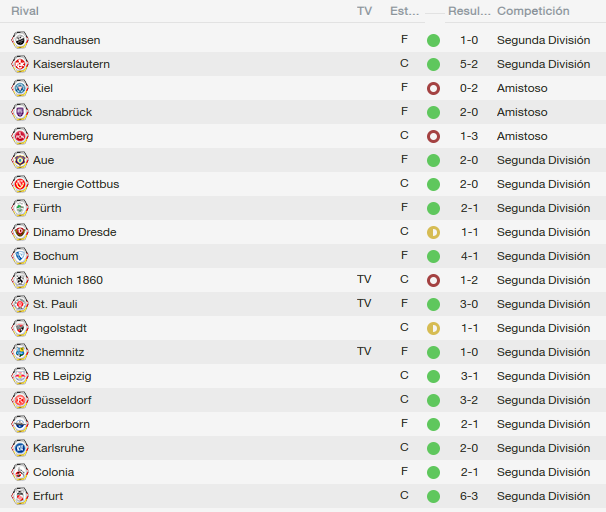Viewport: 606px width, 512px height.
Task: Open the St. Pauli team link
Action: [55, 304]
